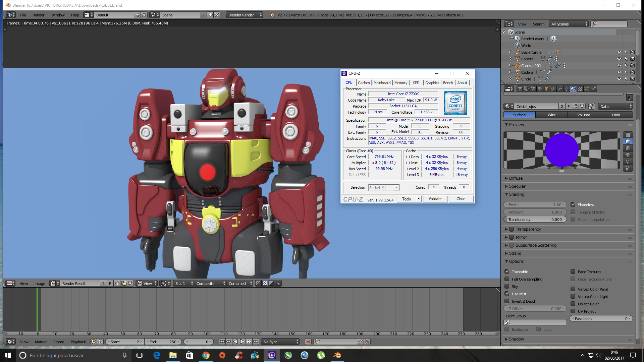
Task: Switch material preview to hair strands
Action: pos(628,162)
